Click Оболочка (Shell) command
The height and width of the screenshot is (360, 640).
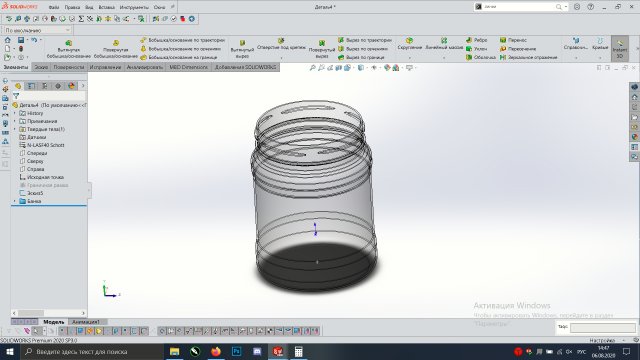480,58
